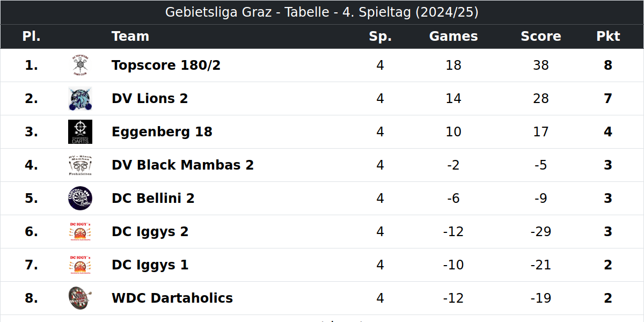Viewport: 644px width, 322px height.
Task: Select the Pl. column header
Action: point(32,36)
